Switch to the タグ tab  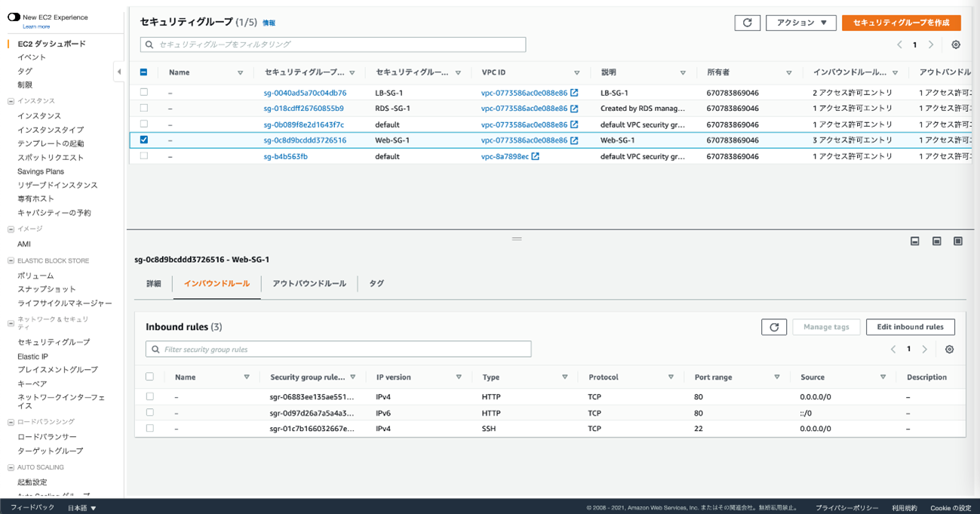pyautogui.click(x=376, y=284)
